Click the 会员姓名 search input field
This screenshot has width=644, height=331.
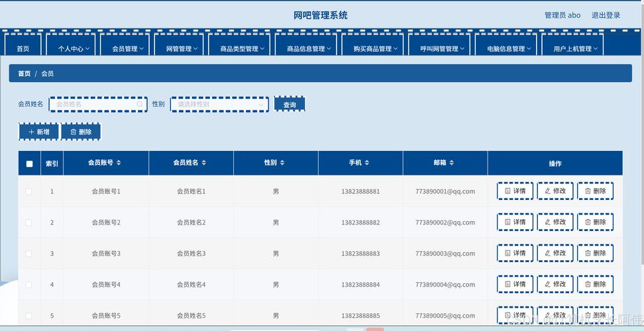point(94,104)
